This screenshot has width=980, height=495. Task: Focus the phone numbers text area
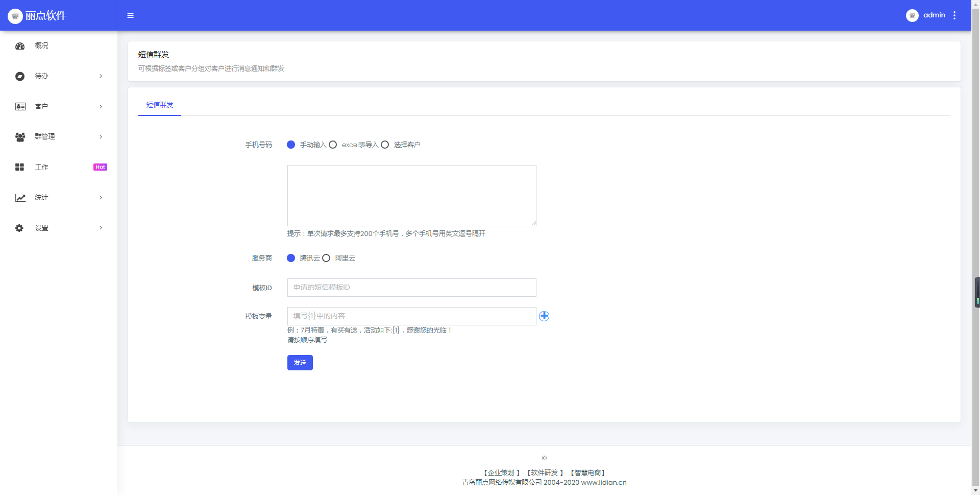pos(412,196)
